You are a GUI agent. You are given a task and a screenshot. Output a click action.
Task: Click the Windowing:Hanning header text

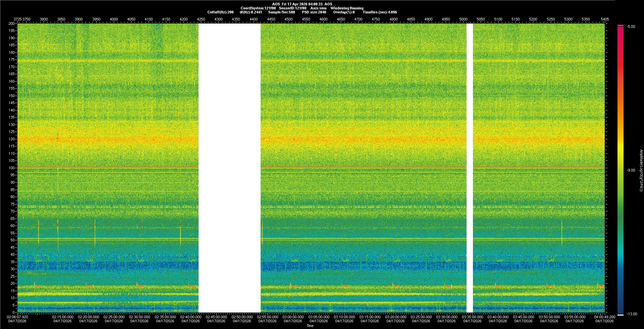click(346, 8)
